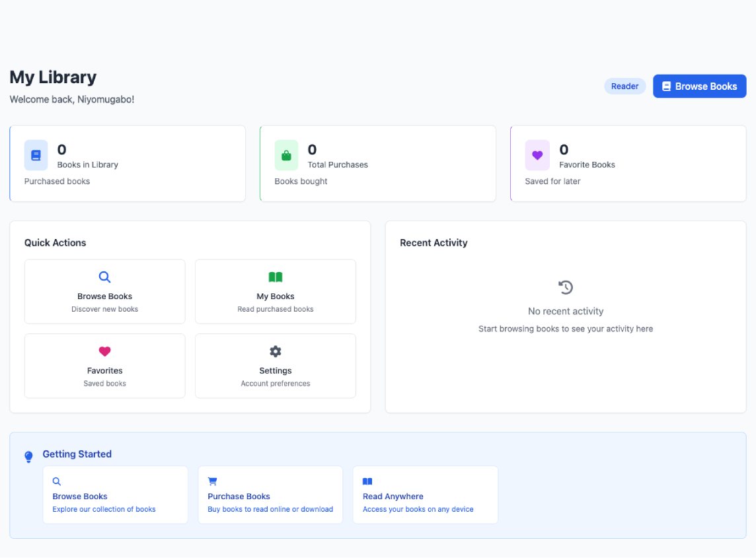
Task: Click the pink heart icon in Favorites quick action
Action: point(104,351)
